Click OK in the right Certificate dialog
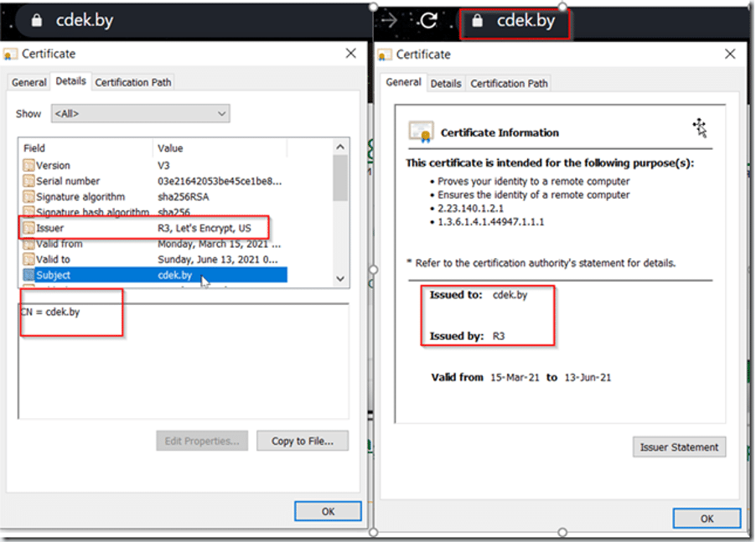Viewport: 756px width, 542px height. coord(707,519)
